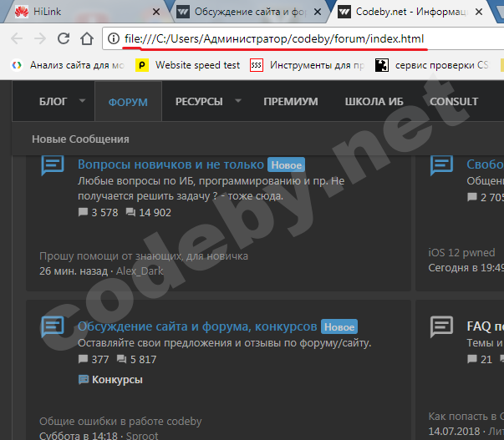Click the browser back arrow
This screenshot has width=504, height=440.
[x=17, y=39]
